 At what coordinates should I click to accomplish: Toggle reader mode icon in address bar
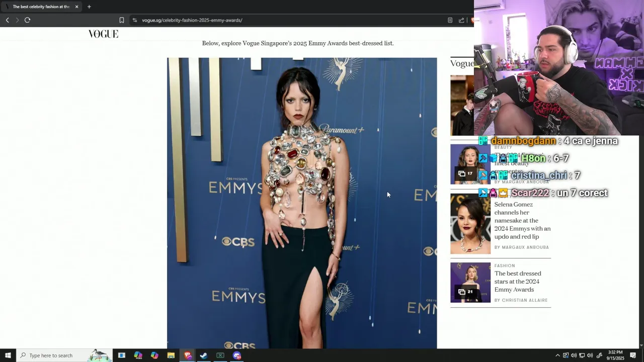(x=450, y=20)
